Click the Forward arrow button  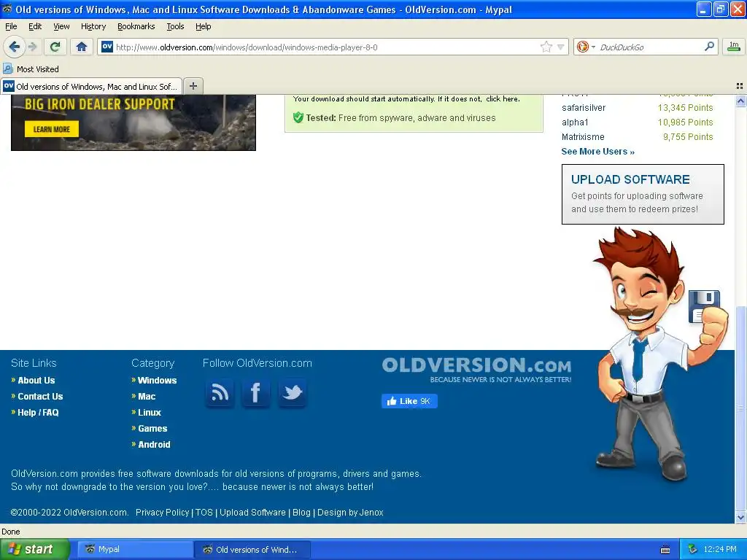32,47
